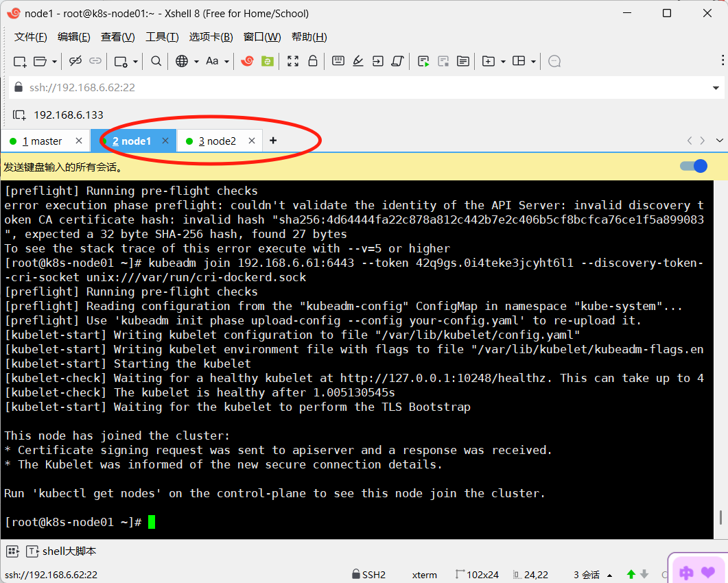Click the shell大脚本 quick command button
The width and height of the screenshot is (728, 583).
61,551
